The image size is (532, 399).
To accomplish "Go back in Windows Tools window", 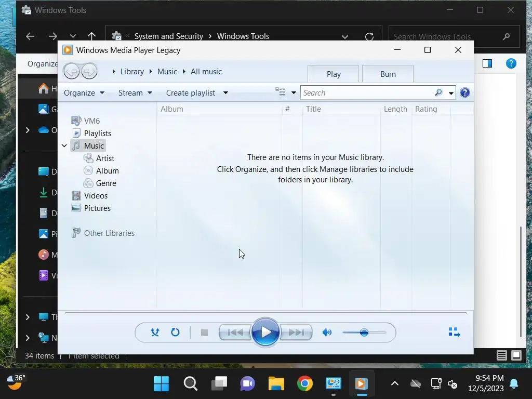I will click(30, 36).
